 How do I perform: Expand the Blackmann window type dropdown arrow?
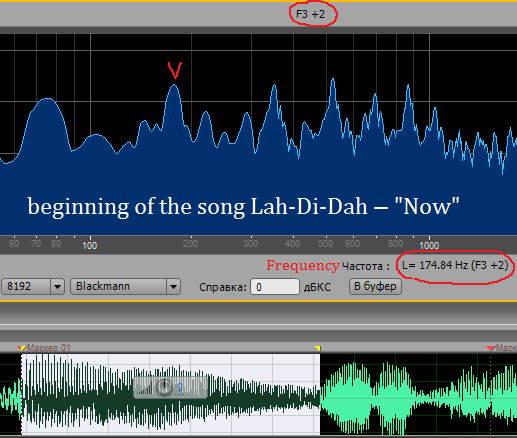click(173, 287)
